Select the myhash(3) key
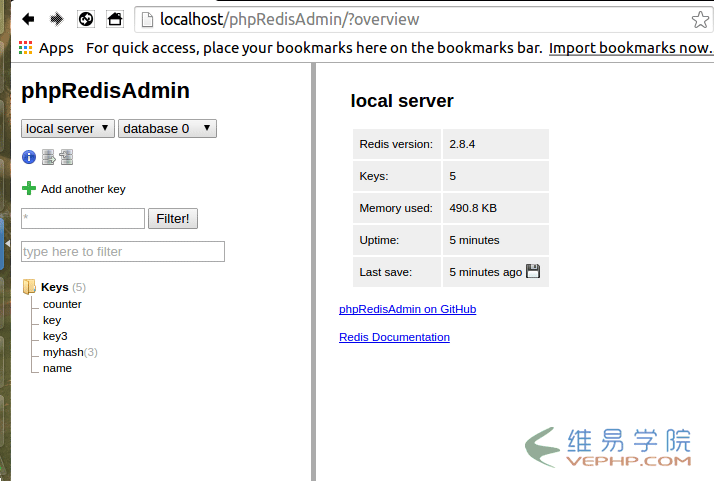This screenshot has width=714, height=481. 70,352
